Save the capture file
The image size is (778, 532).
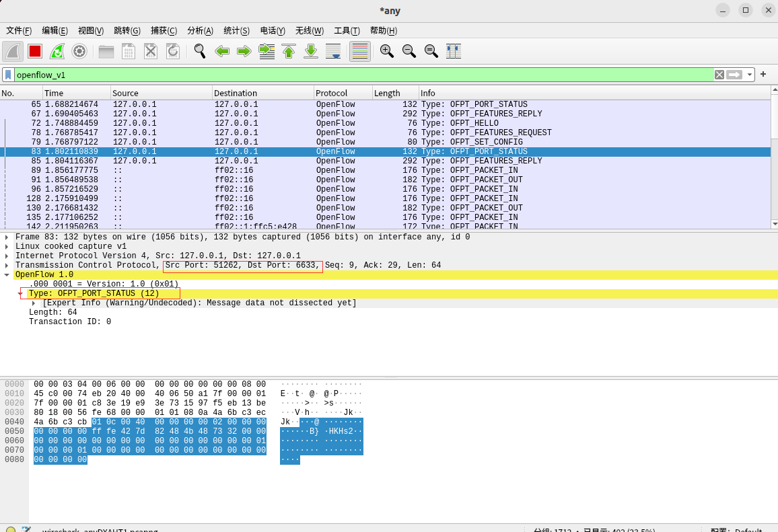pyautogui.click(x=129, y=51)
